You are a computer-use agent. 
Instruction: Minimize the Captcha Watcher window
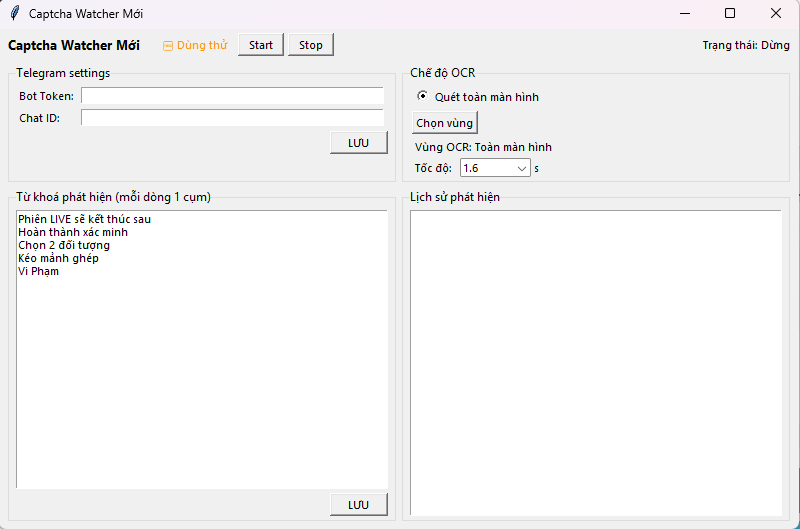click(x=685, y=13)
